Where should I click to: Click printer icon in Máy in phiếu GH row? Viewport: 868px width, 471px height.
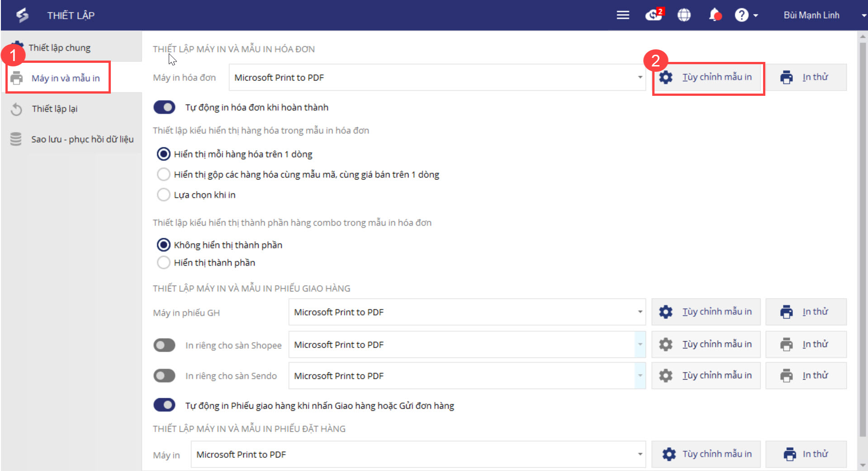[787, 312]
